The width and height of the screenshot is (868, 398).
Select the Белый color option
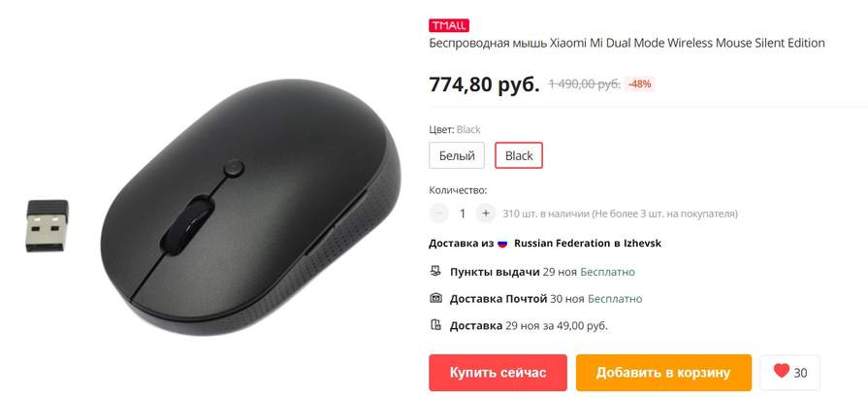(x=457, y=155)
